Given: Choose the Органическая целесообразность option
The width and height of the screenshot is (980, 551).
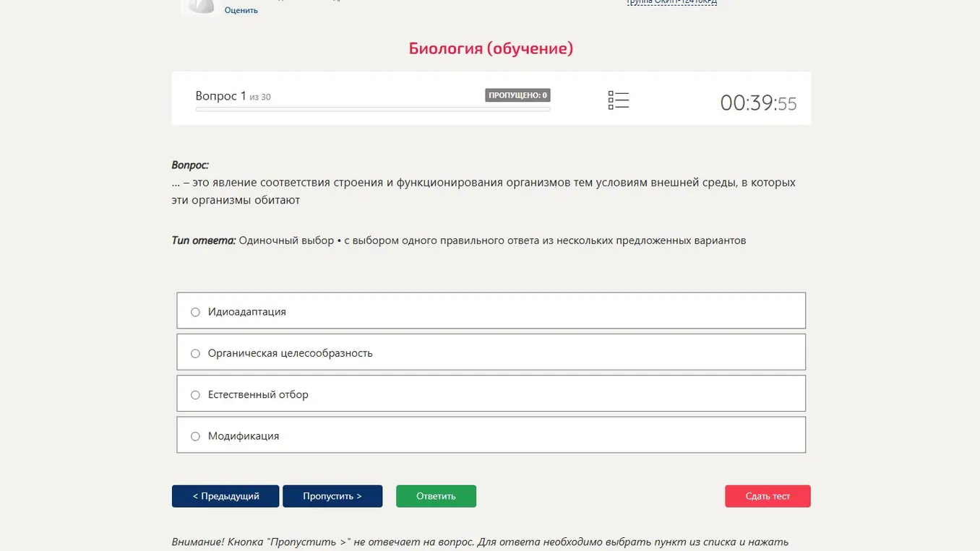Looking at the screenshot, I should point(491,352).
